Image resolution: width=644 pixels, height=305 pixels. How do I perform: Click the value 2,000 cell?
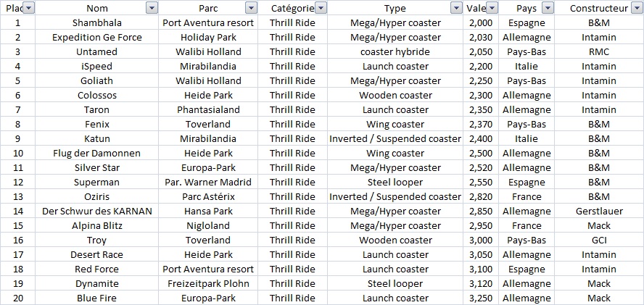click(481, 23)
